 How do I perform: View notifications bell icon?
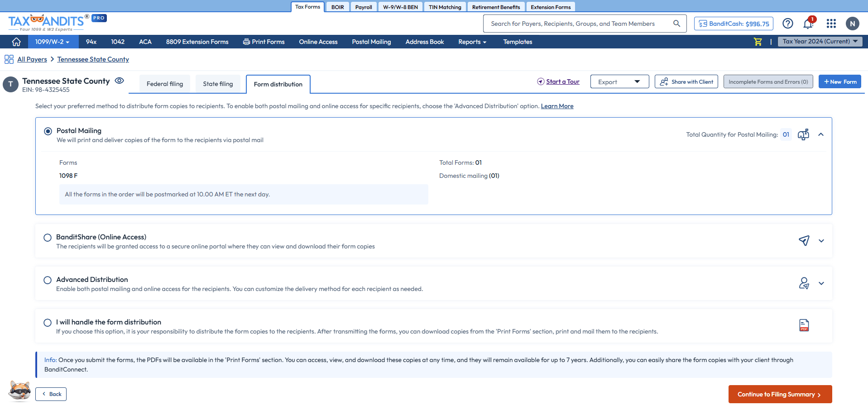click(x=808, y=24)
